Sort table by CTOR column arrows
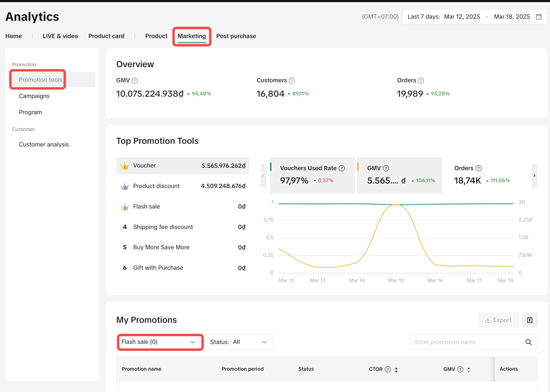This screenshot has height=392, width=550. click(x=396, y=369)
